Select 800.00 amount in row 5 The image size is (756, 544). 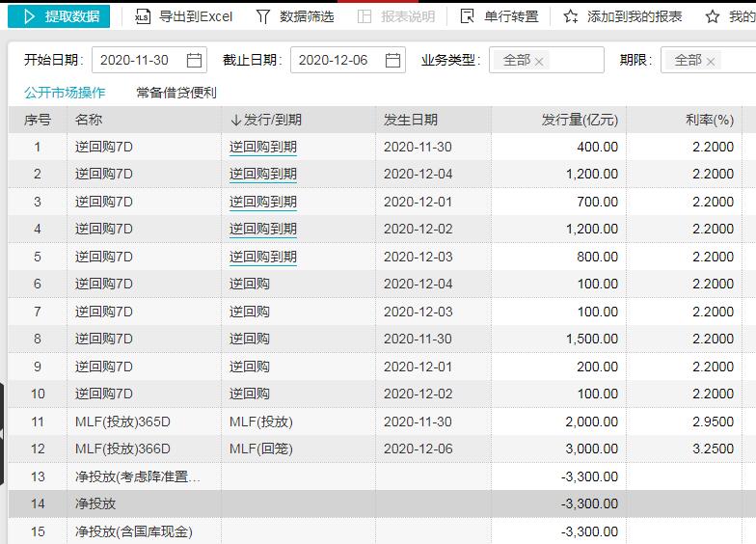pos(598,257)
